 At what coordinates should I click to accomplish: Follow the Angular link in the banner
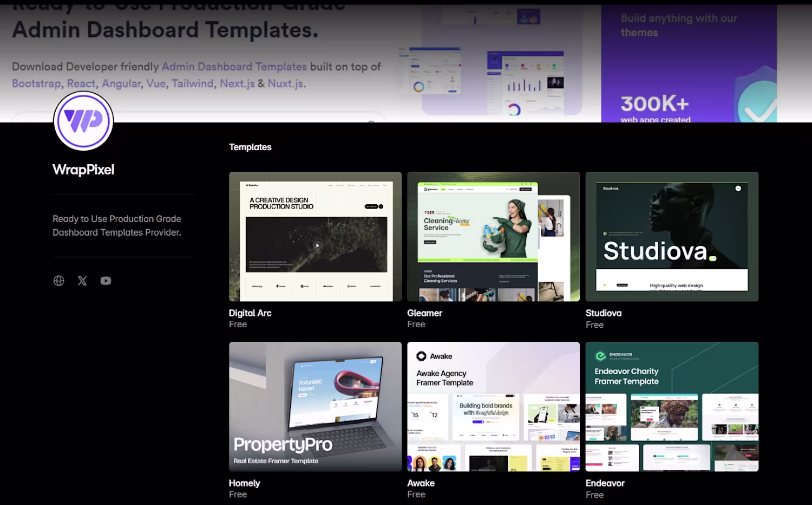[121, 83]
